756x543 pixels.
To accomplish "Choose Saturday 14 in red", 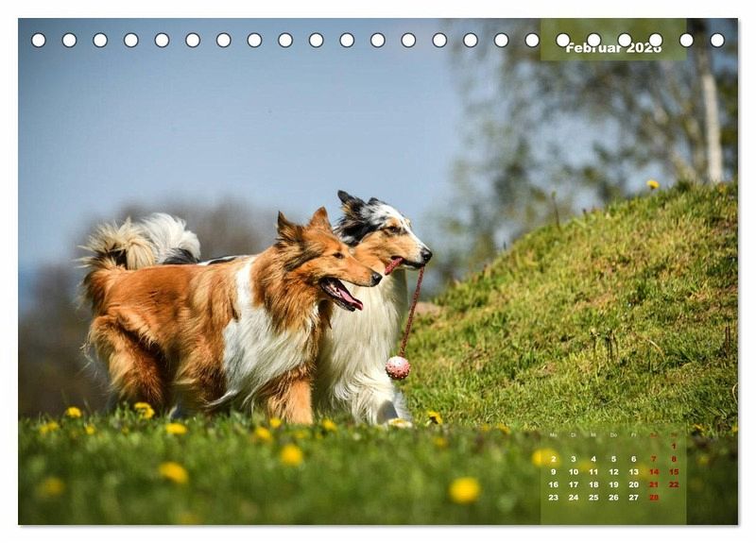I will [653, 471].
